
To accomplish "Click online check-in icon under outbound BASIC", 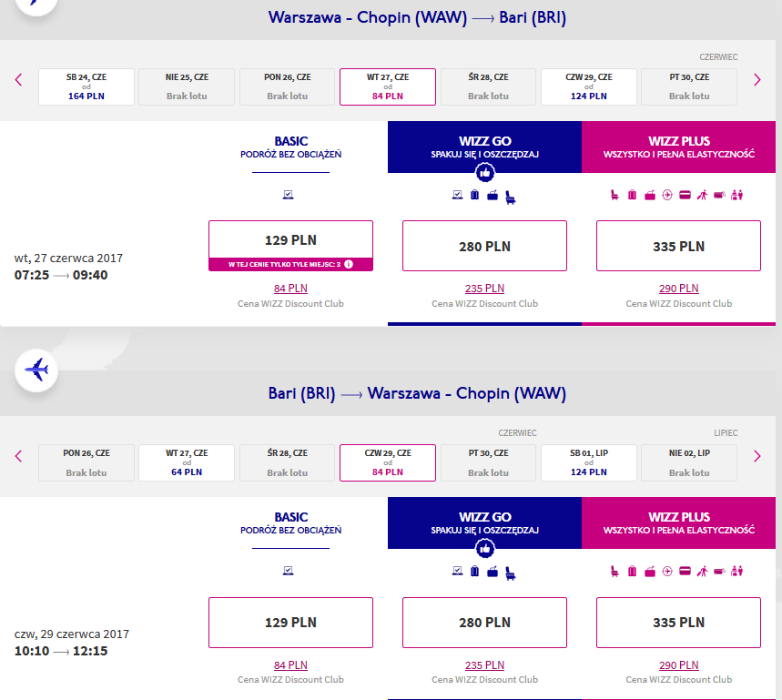I will [x=289, y=195].
